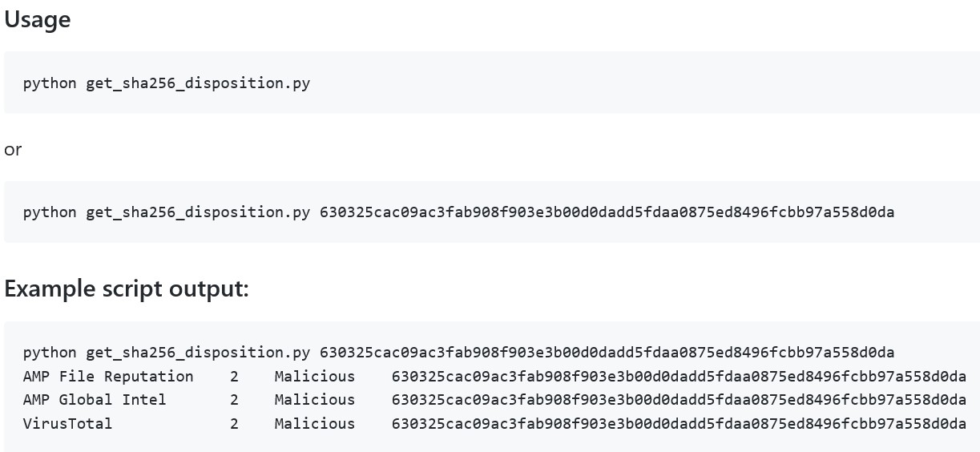Viewport: 980px width, 452px height.
Task: Click the Usage heading
Action: pyautogui.click(x=38, y=19)
